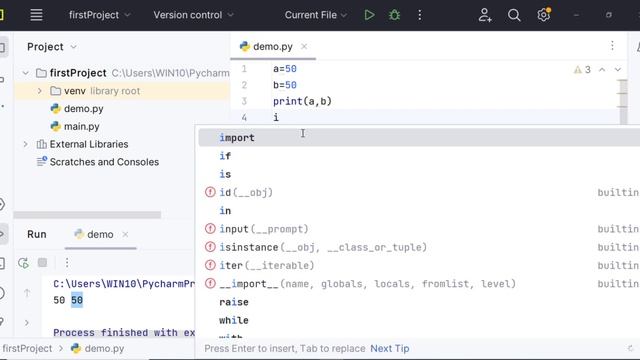Close the demo run tab

[125, 234]
